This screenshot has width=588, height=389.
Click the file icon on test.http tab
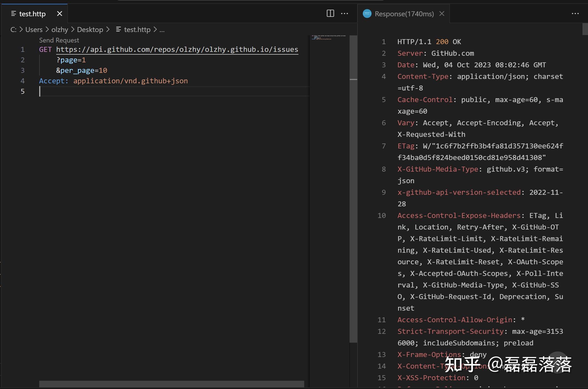(x=13, y=14)
